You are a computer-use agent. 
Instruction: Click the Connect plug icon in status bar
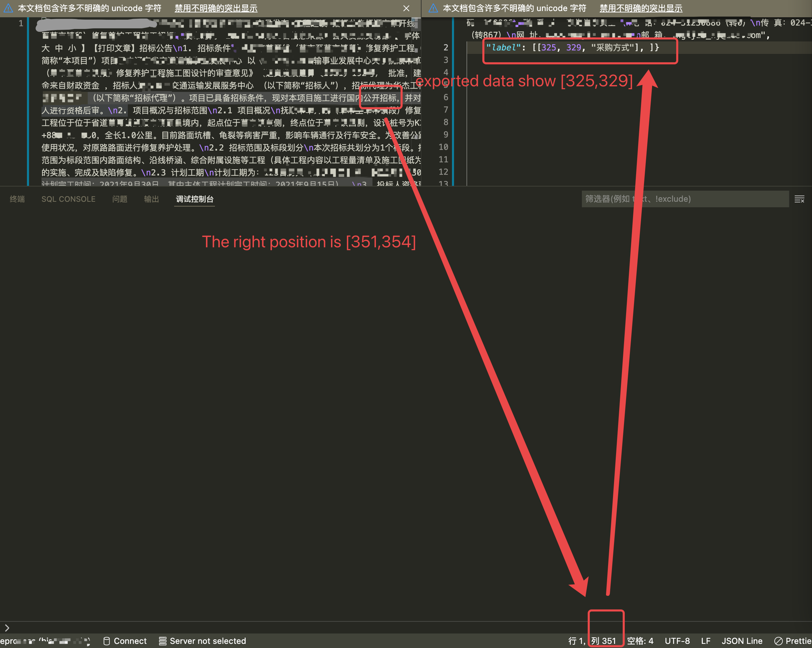(106, 641)
